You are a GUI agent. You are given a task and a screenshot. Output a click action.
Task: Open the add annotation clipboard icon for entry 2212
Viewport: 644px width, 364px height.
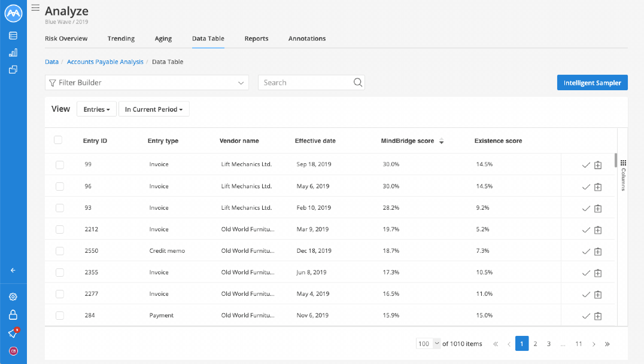point(597,230)
